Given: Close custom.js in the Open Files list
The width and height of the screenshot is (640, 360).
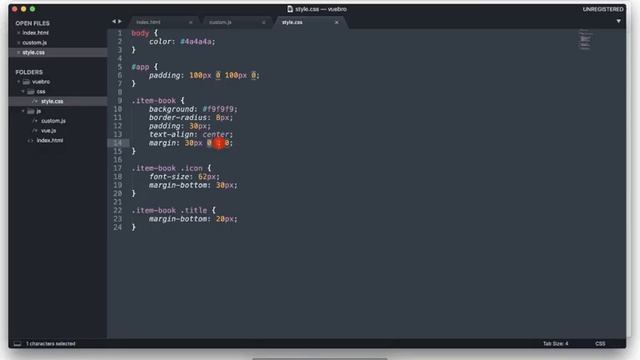Looking at the screenshot, I should point(18,43).
